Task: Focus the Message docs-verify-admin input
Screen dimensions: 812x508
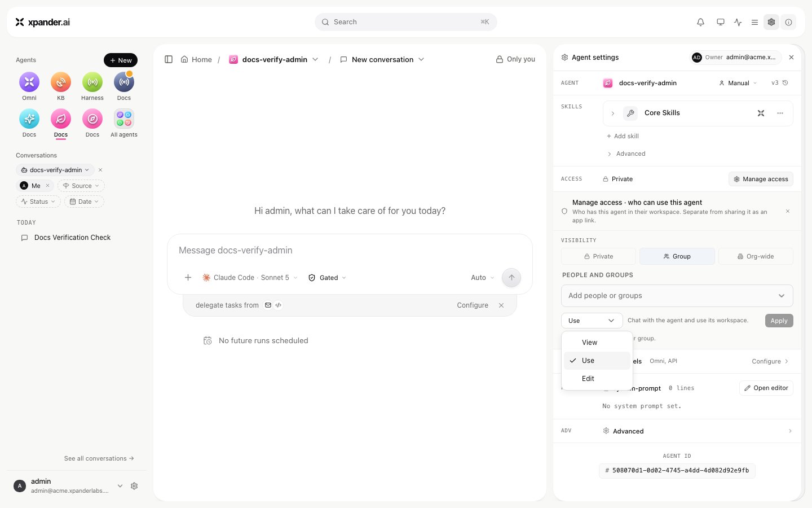Action: [x=350, y=251]
